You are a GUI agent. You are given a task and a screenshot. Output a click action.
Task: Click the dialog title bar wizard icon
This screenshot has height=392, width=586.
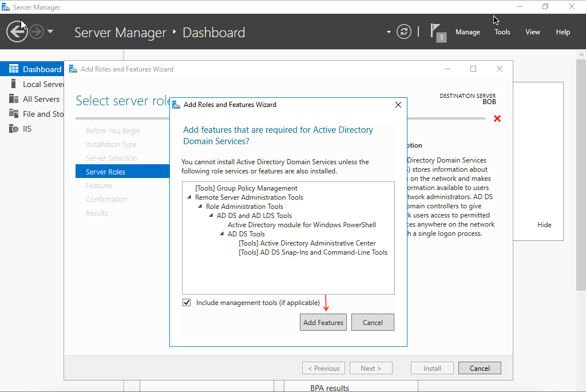pos(176,105)
